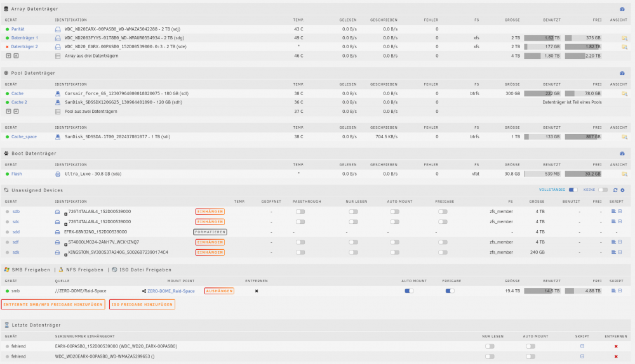Image resolution: width=635 pixels, height=364 pixels.
Task: Click the NFS Freigaben heading
Action: [84, 270]
